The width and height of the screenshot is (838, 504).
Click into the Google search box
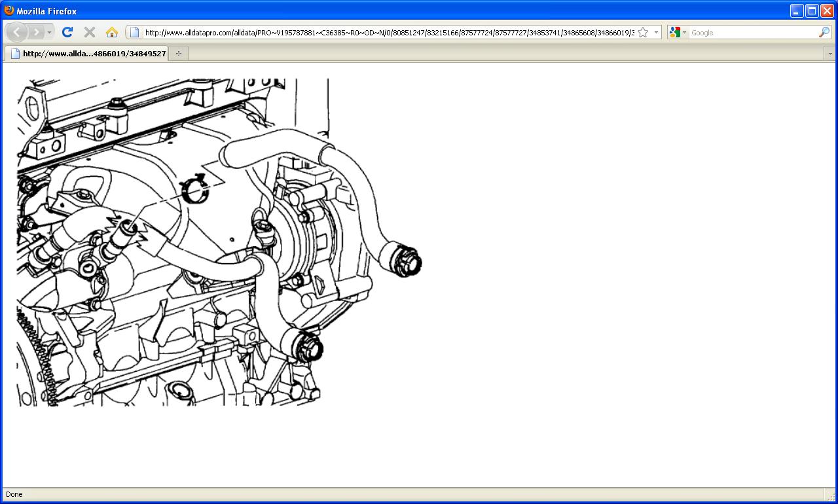(x=753, y=33)
